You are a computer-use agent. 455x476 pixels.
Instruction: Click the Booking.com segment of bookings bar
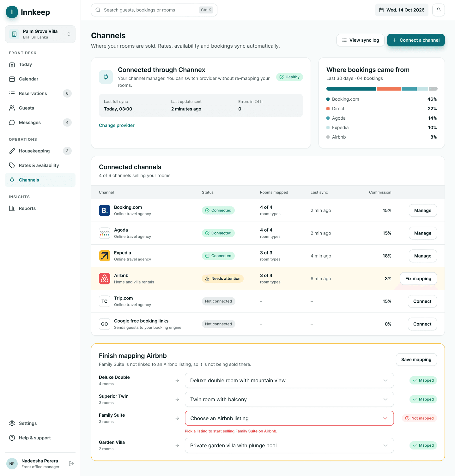[351, 89]
